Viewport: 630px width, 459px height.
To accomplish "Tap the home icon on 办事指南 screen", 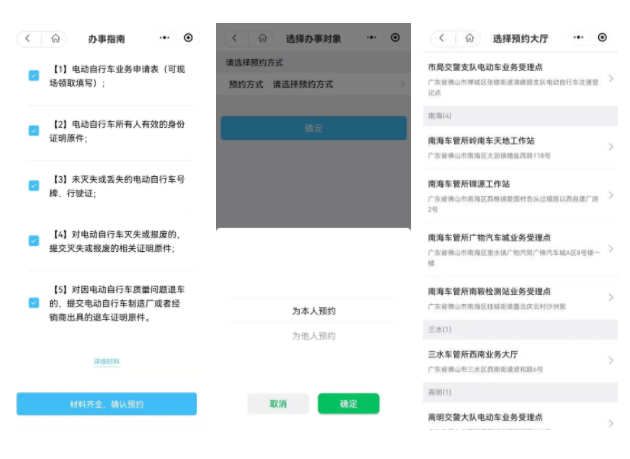I will pyautogui.click(x=55, y=38).
